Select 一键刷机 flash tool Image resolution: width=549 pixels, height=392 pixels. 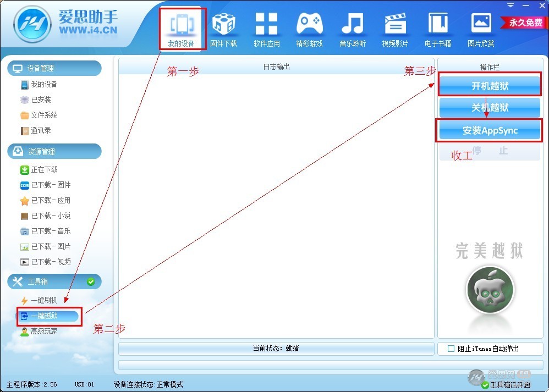click(39, 301)
